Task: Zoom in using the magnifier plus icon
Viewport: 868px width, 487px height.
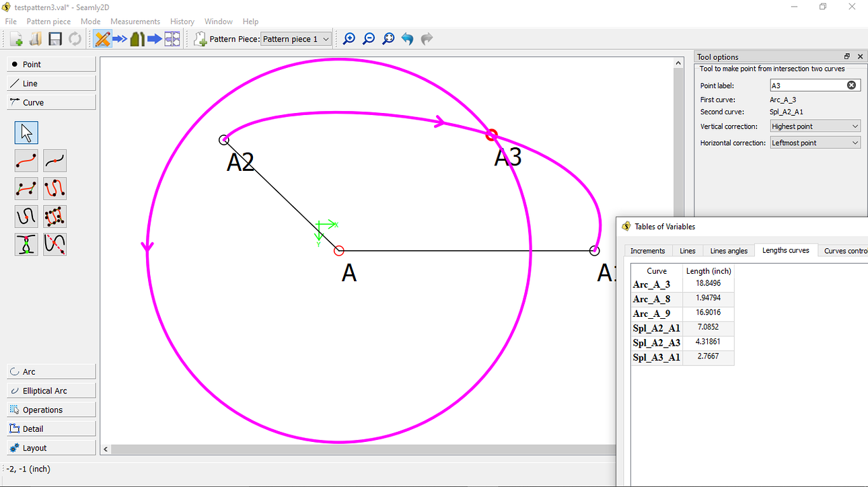Action: pos(349,38)
